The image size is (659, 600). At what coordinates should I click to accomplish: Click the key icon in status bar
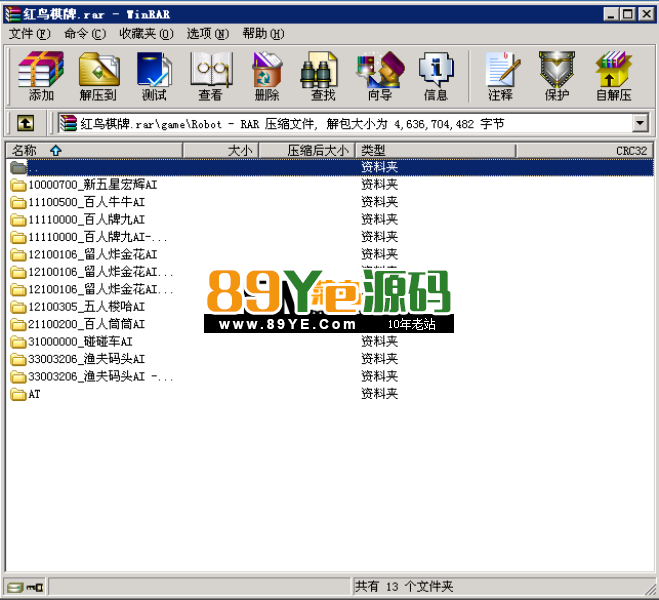[x=34, y=587]
